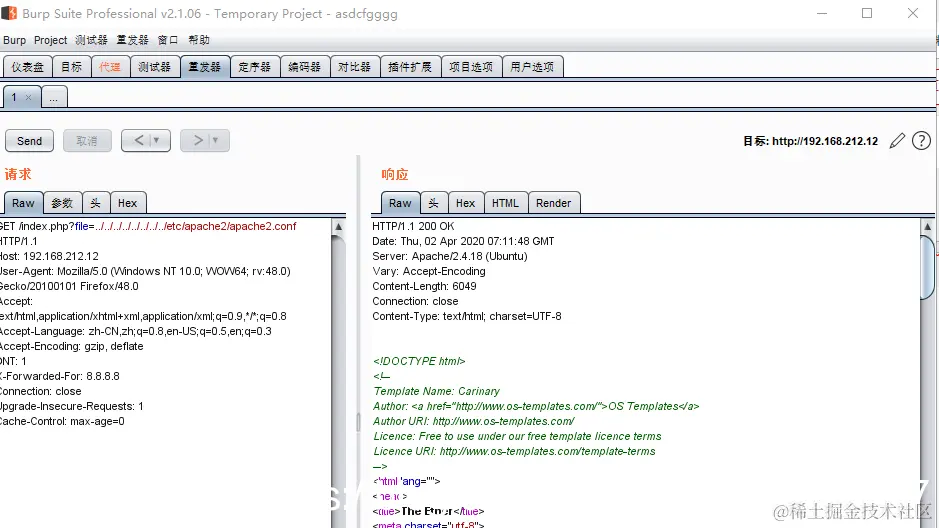Image resolution: width=939 pixels, height=528 pixels.
Task: Go to the previous request with the < button
Action: click(x=138, y=141)
